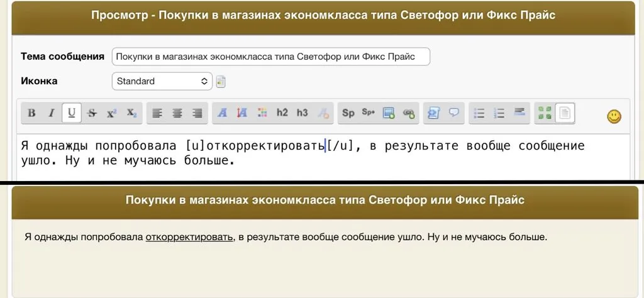Viewport: 644px width, 298px height.
Task: Open the smiley emoticon picker
Action: 614,116
